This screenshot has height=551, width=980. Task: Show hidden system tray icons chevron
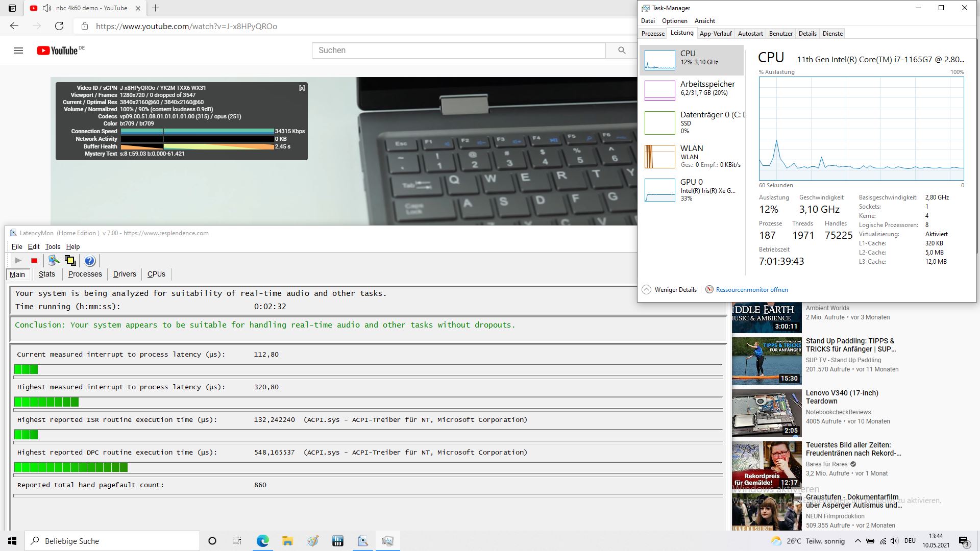857,541
